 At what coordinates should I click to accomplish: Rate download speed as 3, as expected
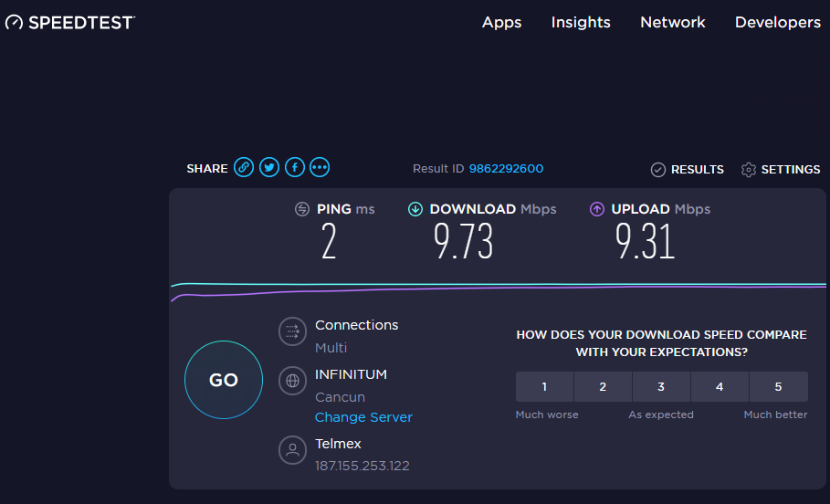coord(661,387)
